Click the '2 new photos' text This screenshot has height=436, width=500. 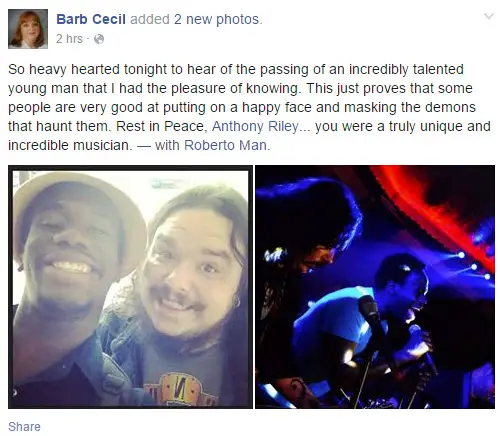click(x=216, y=19)
